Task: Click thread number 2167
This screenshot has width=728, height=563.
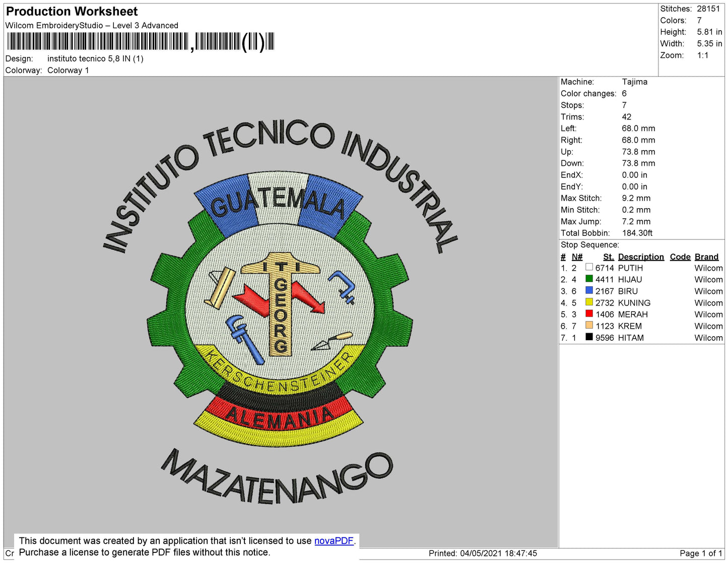Action: tap(605, 291)
